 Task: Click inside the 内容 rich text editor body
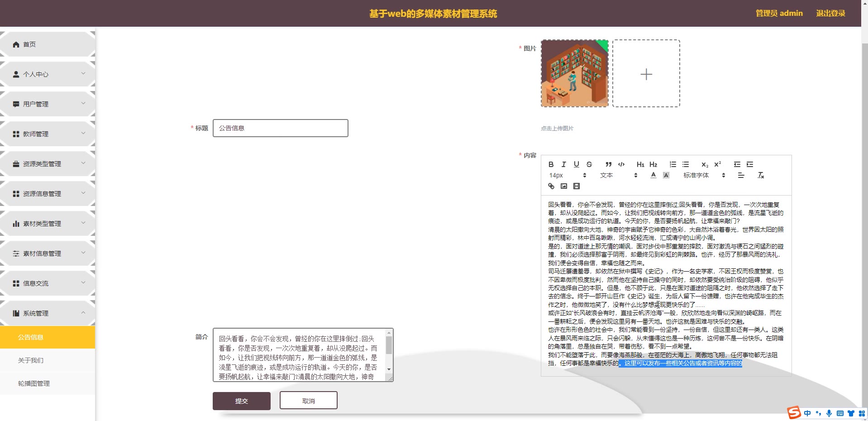666,285
